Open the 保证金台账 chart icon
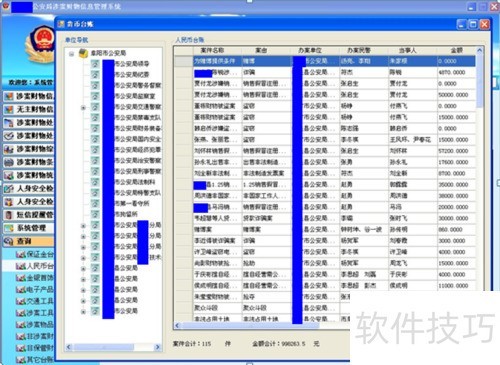500x365 pixels. tap(21, 255)
